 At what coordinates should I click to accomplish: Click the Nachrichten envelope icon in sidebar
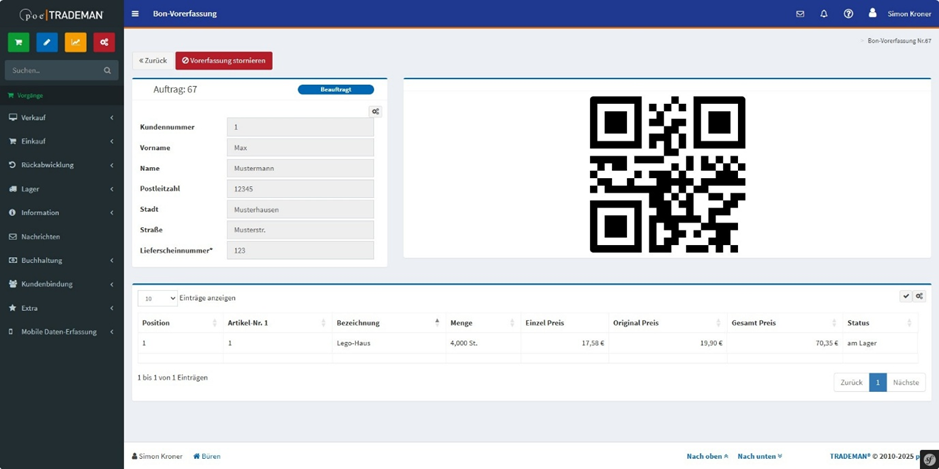(x=13, y=237)
